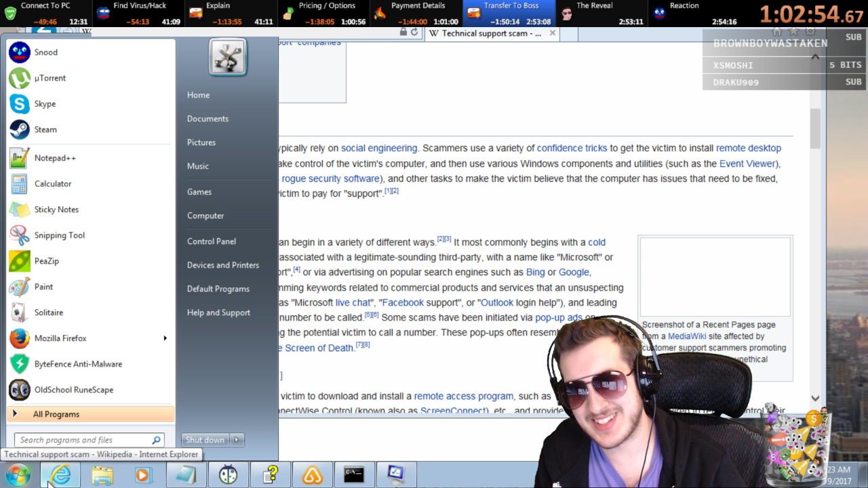
Task: Click the page's vertical scrollbar thumb
Action: (815, 129)
